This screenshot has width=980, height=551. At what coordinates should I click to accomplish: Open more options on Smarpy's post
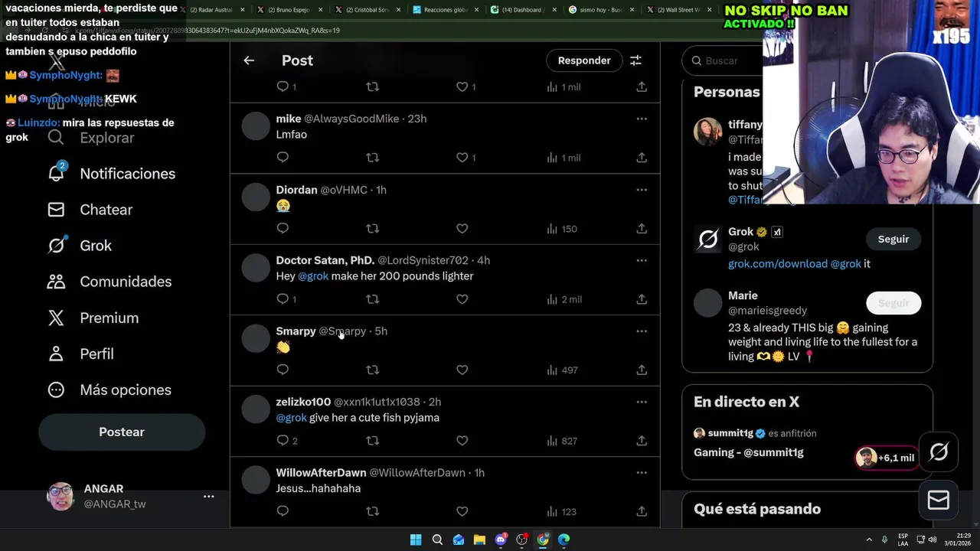pyautogui.click(x=642, y=331)
